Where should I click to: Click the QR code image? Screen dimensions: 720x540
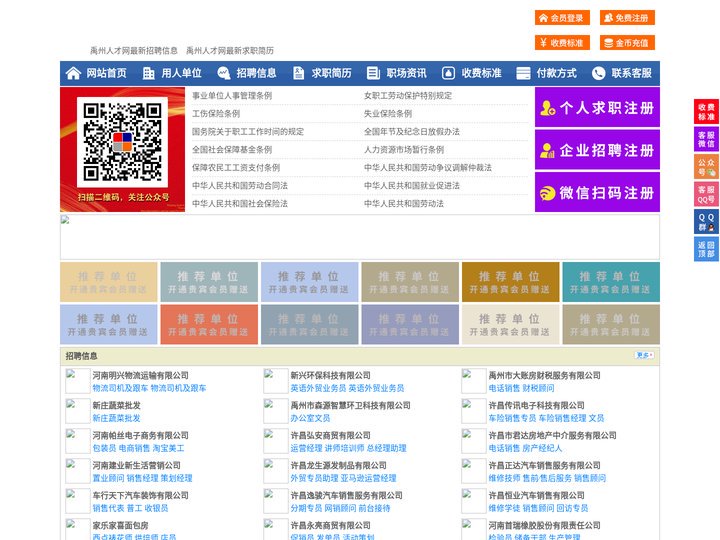click(x=122, y=142)
